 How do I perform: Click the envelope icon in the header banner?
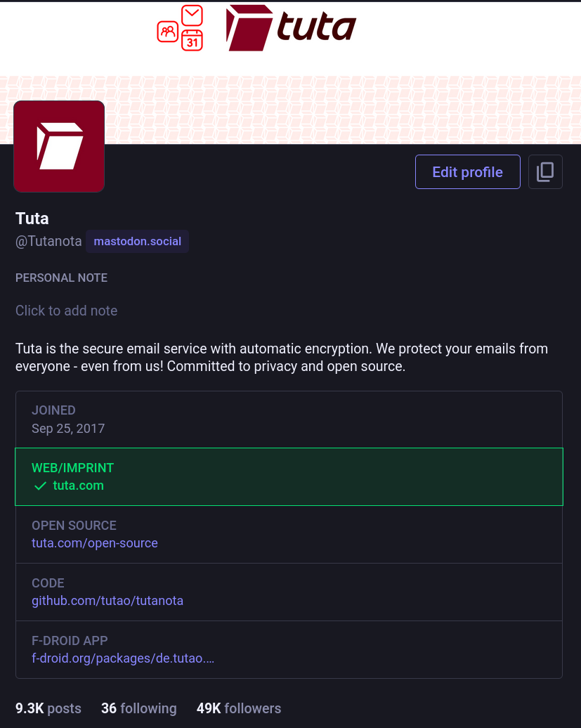(x=192, y=15)
